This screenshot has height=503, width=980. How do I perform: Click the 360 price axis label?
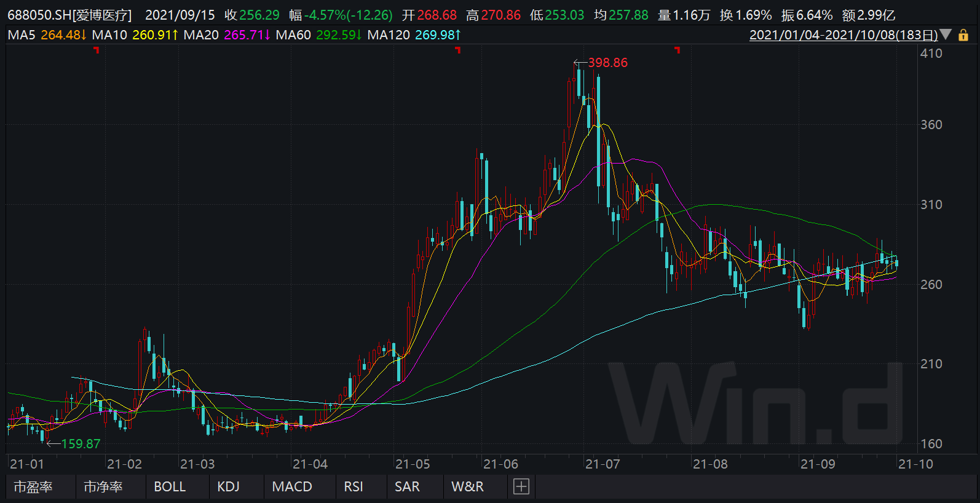tap(931, 125)
